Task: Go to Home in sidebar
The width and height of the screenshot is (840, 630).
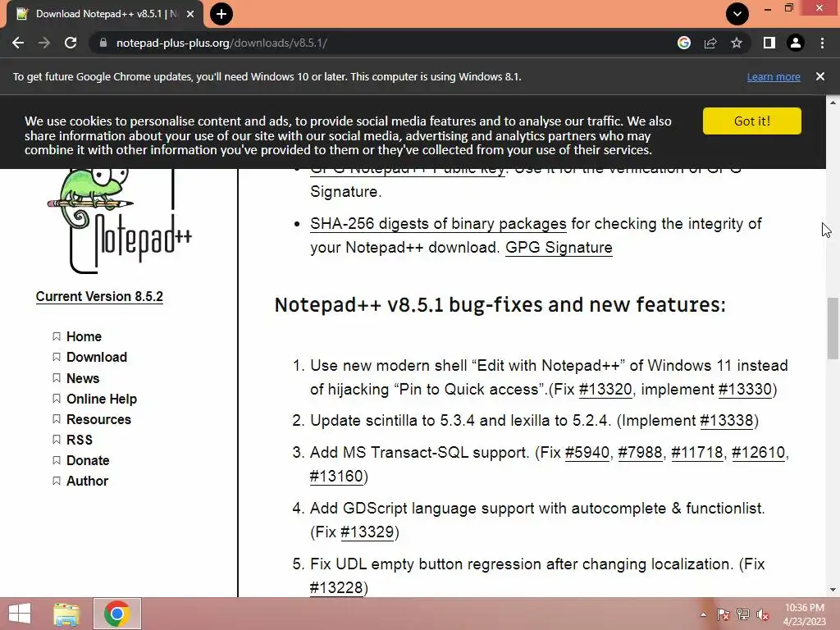Action: [84, 336]
